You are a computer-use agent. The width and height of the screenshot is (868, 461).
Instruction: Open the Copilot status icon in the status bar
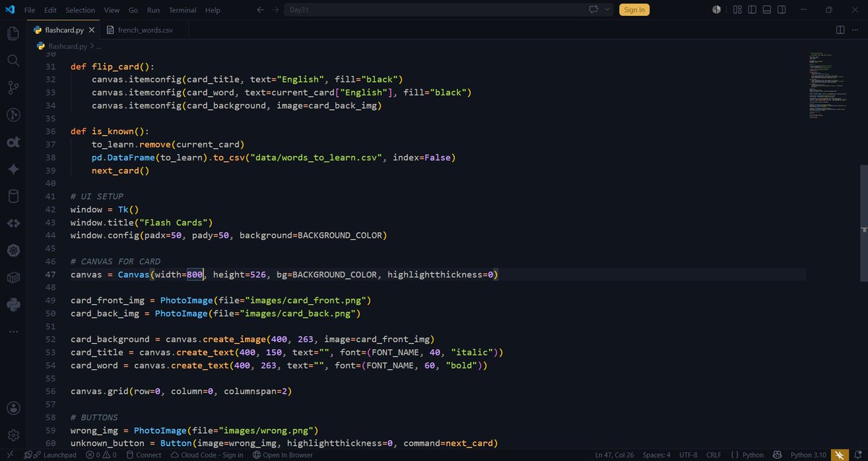coord(778,455)
